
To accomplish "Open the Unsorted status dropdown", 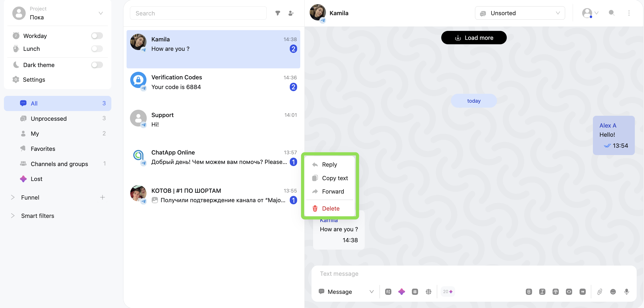I will [520, 13].
